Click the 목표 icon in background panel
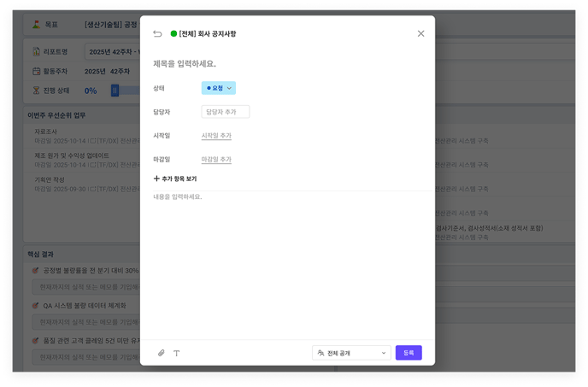The height and width of the screenshot is (387, 588). (x=36, y=27)
